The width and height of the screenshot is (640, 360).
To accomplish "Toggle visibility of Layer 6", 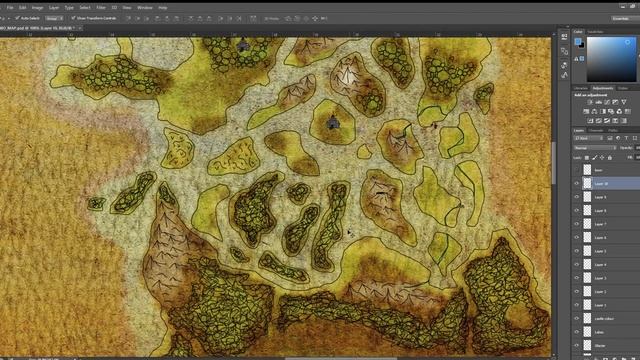I will 576,238.
